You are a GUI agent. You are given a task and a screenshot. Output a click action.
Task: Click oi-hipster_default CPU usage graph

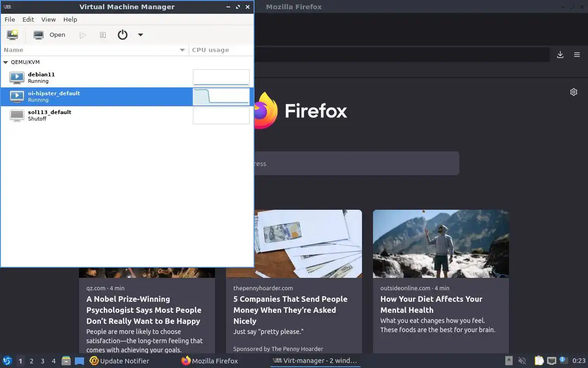(221, 97)
